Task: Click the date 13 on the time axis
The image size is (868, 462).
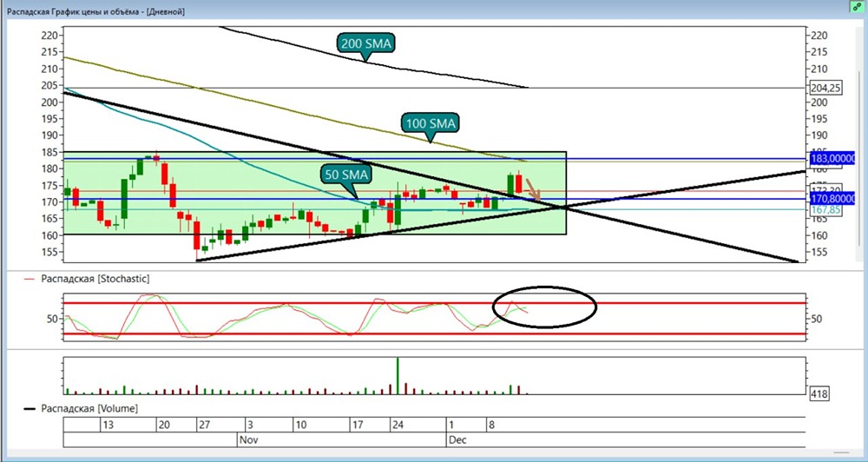Action: pos(108,425)
